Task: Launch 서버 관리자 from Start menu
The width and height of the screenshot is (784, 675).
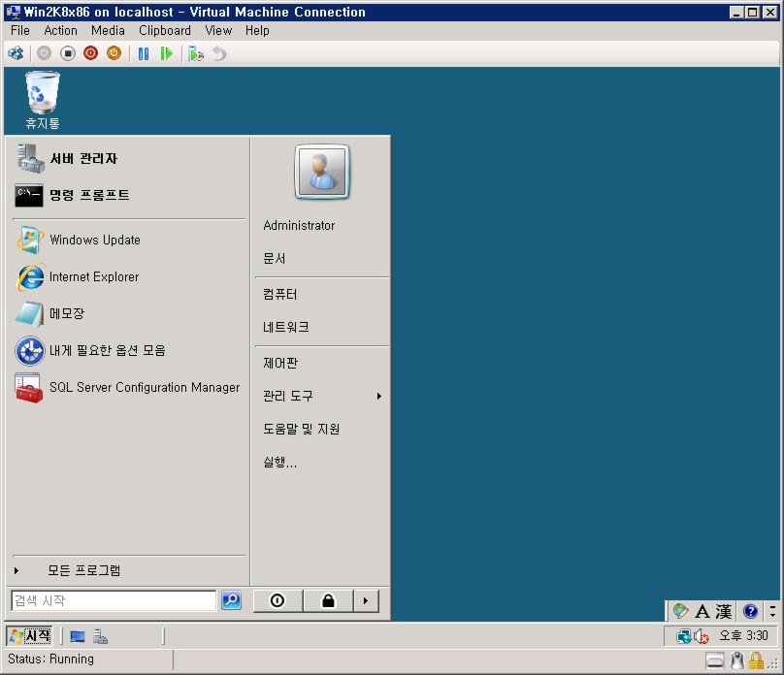Action: coord(128,158)
